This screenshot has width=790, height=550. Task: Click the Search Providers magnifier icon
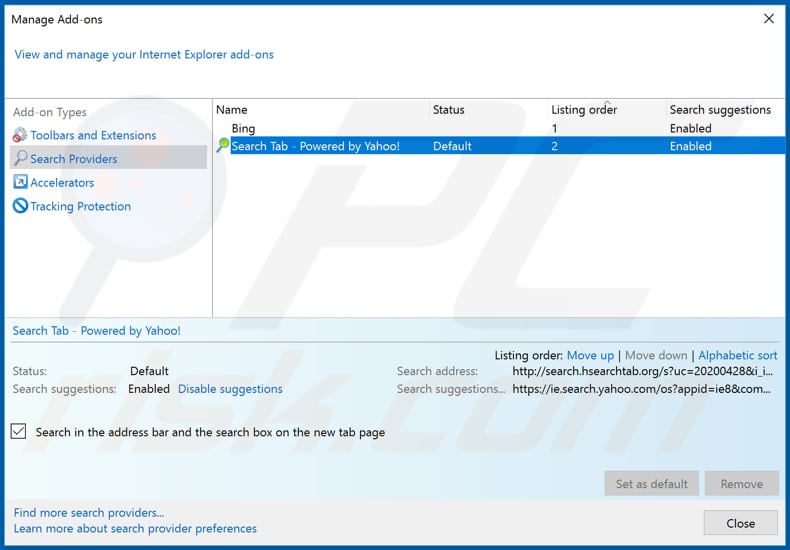(x=20, y=158)
